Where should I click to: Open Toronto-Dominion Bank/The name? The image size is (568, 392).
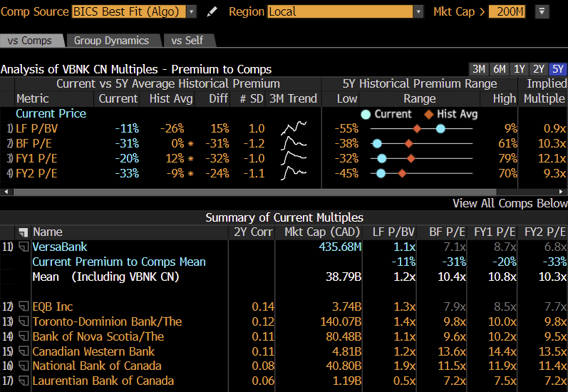click(x=107, y=321)
